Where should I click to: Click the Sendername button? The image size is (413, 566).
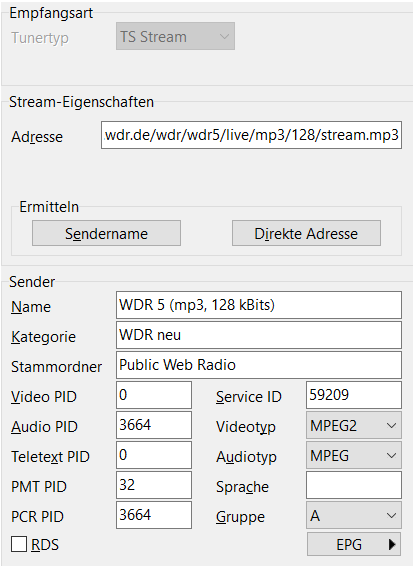point(106,233)
